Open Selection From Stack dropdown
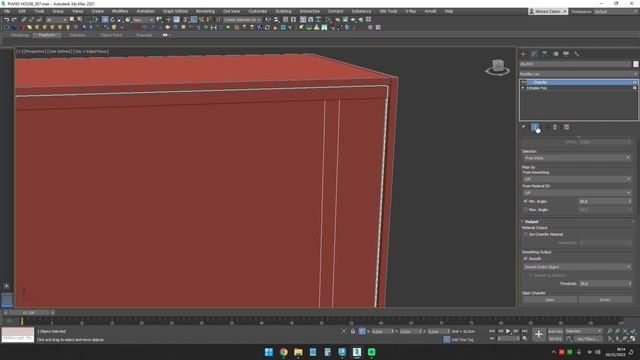Screen dimensions: 640x360 (577, 158)
